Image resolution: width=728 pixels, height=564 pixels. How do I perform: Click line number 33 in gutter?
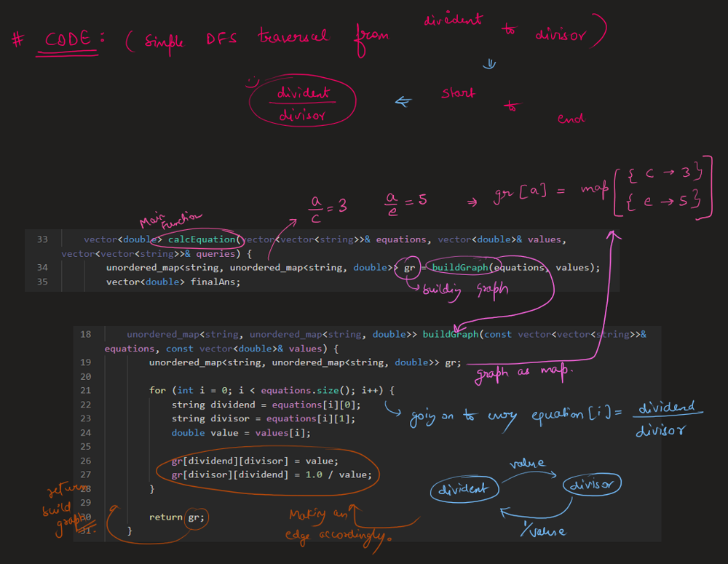tap(41, 239)
